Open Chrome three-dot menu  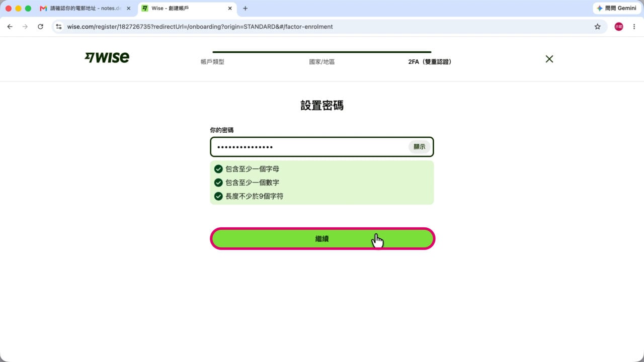pos(634,27)
